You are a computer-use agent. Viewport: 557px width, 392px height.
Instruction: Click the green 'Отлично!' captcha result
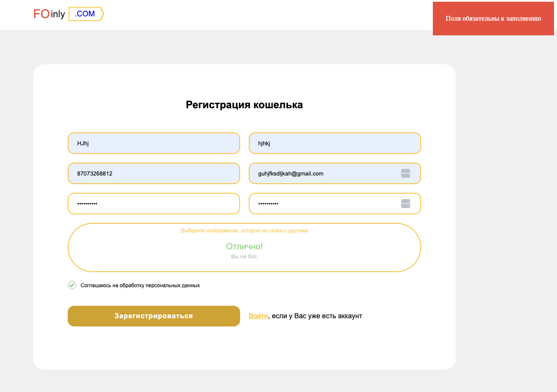(x=244, y=247)
